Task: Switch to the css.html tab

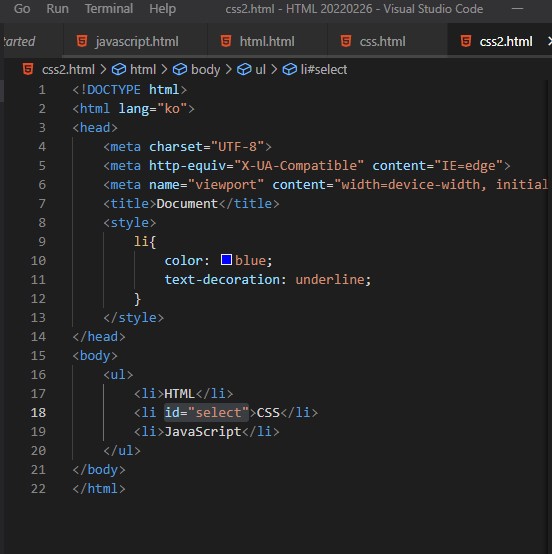Action: point(387,41)
